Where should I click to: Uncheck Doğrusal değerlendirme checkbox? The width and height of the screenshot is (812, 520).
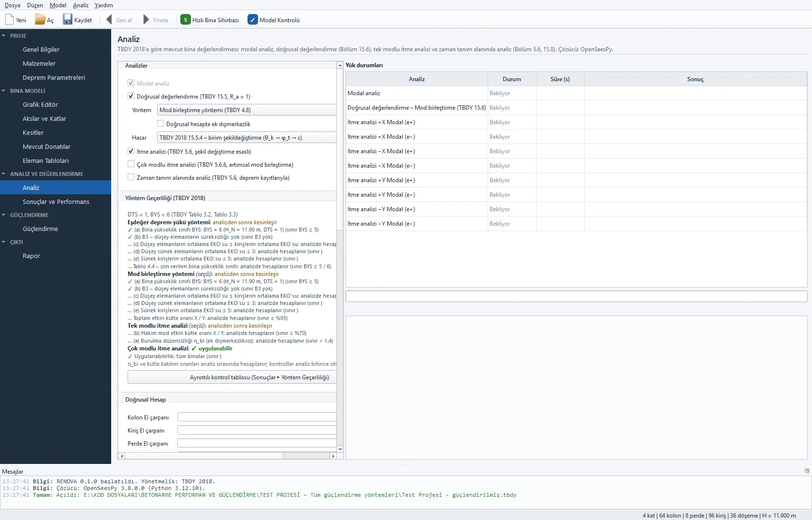131,96
